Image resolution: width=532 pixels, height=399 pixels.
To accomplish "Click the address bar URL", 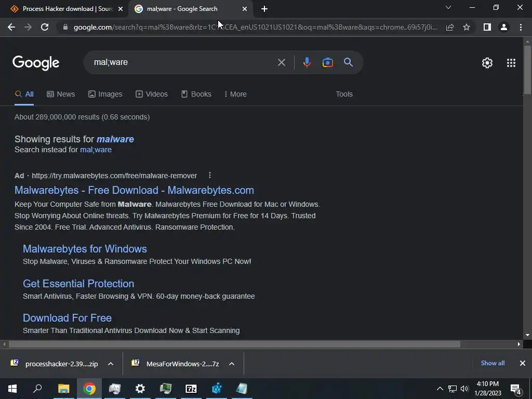I will (255, 27).
